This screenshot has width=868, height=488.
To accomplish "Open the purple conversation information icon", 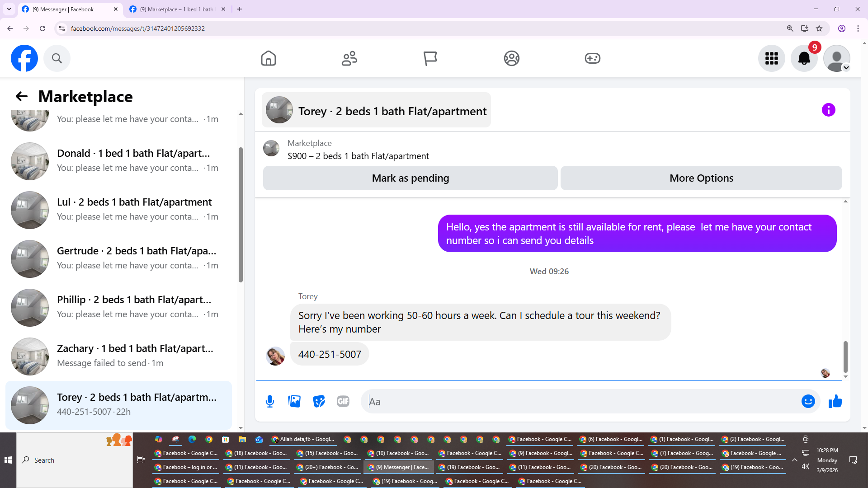I will click(x=828, y=110).
